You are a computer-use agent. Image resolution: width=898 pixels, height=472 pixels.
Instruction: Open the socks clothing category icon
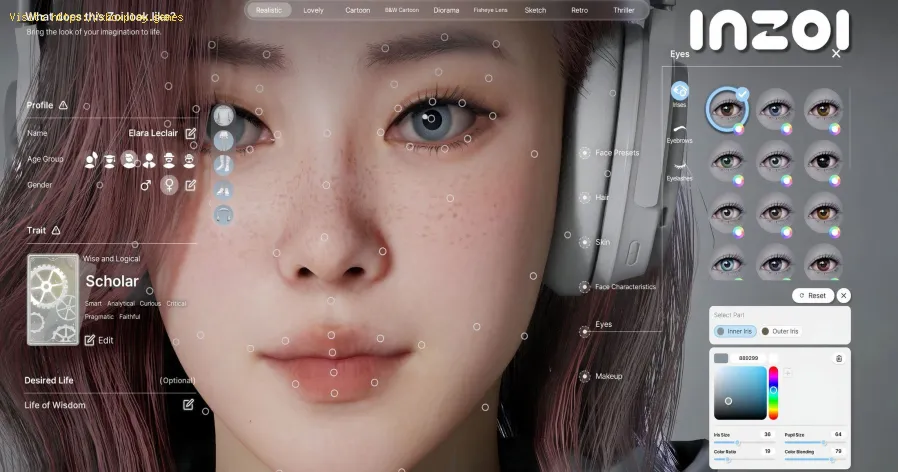click(x=224, y=165)
